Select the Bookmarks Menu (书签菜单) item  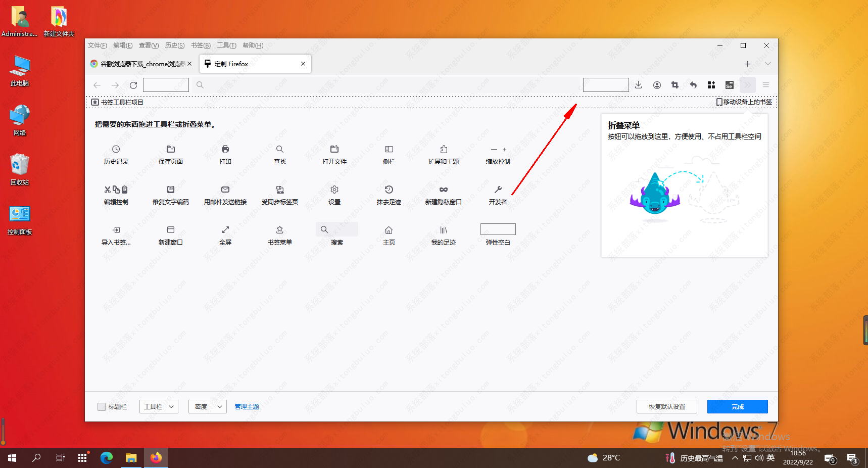[280, 236]
